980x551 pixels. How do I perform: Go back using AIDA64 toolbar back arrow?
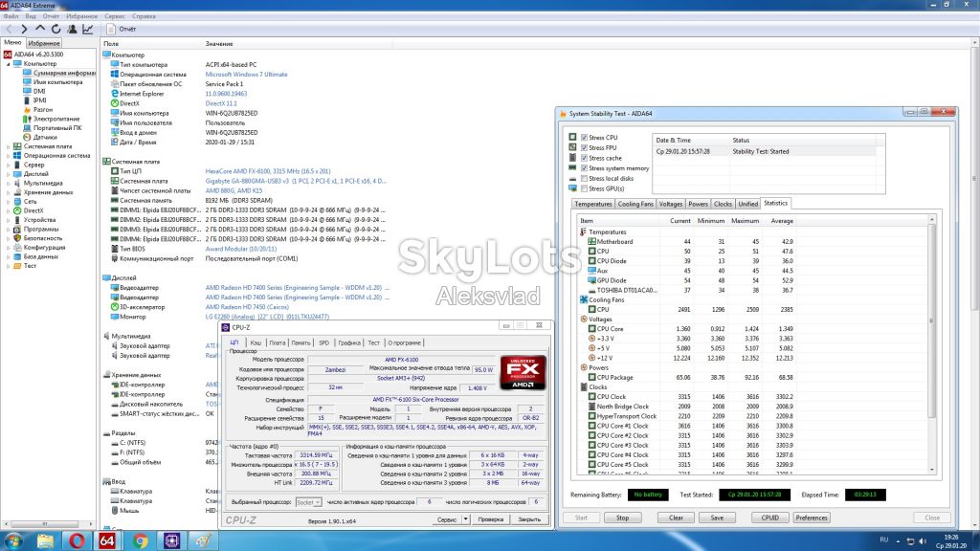click(x=9, y=29)
